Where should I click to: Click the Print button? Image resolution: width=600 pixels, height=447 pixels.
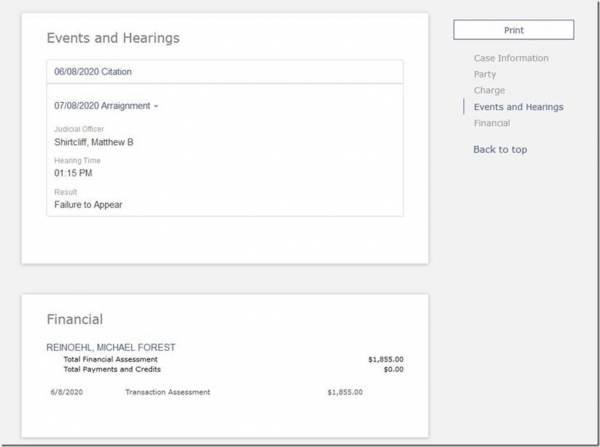tap(511, 30)
